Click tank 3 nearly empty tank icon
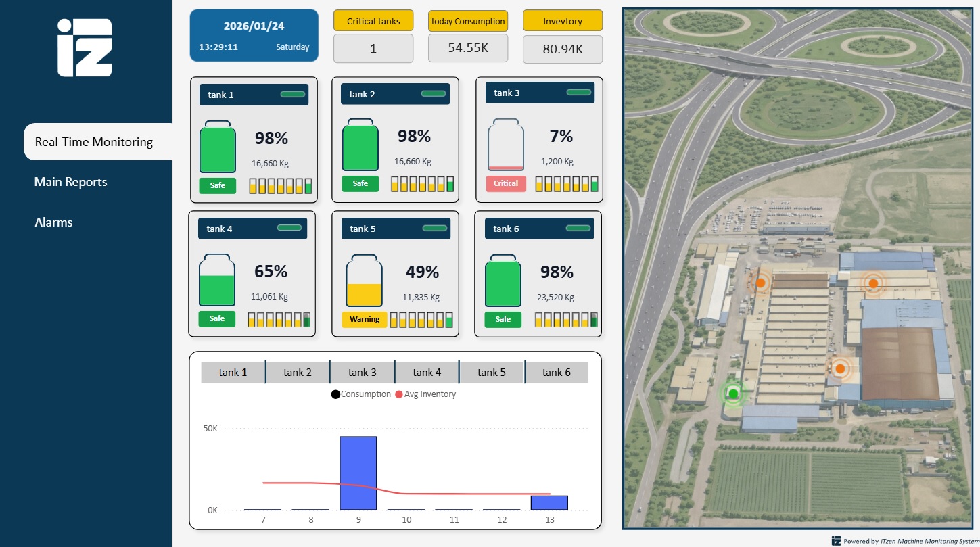The image size is (980, 547). [x=505, y=145]
